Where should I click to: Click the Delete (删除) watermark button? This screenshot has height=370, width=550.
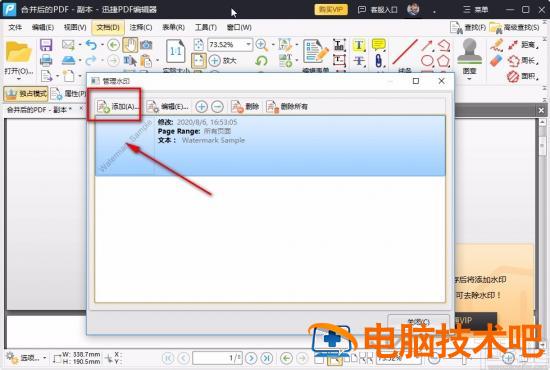tap(245, 106)
